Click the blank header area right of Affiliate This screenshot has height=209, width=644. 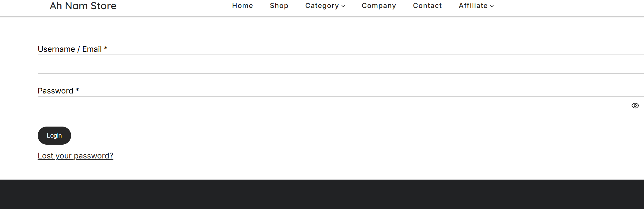pyautogui.click(x=567, y=6)
